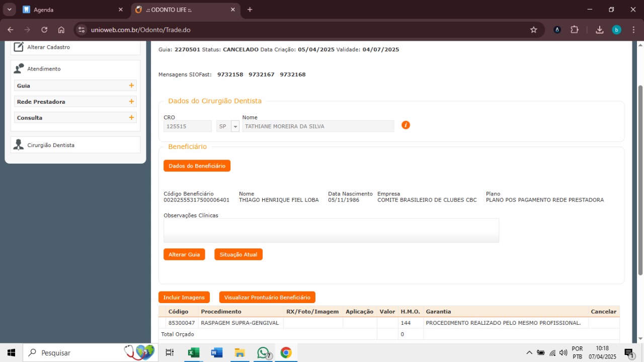Expand Rede Prestadora section
The height and width of the screenshot is (362, 644).
[131, 102]
